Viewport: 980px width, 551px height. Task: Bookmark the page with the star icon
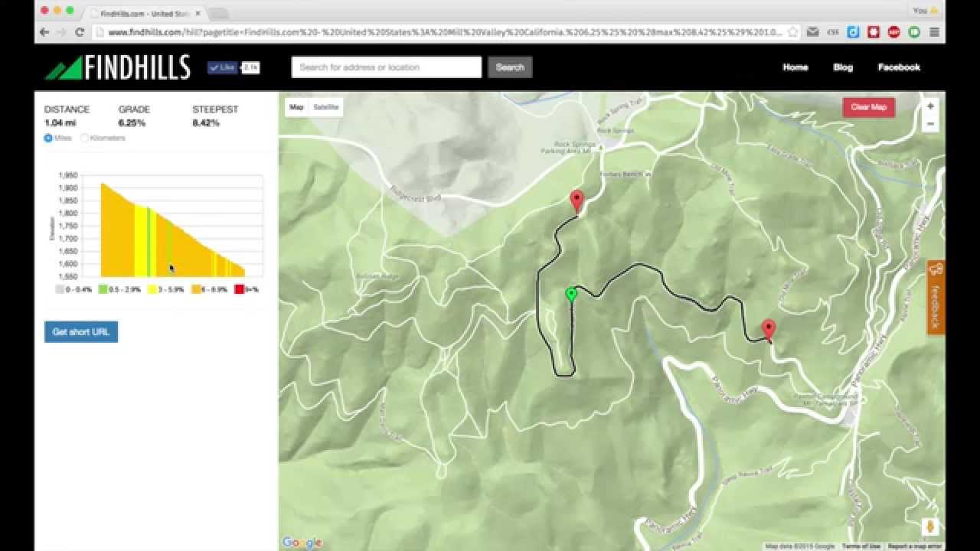[x=793, y=32]
